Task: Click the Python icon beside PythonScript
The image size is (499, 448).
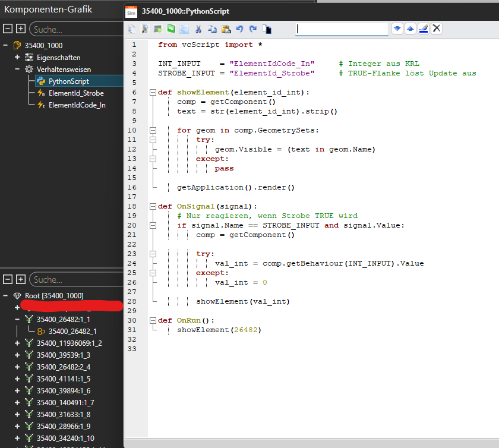Action: tap(41, 81)
